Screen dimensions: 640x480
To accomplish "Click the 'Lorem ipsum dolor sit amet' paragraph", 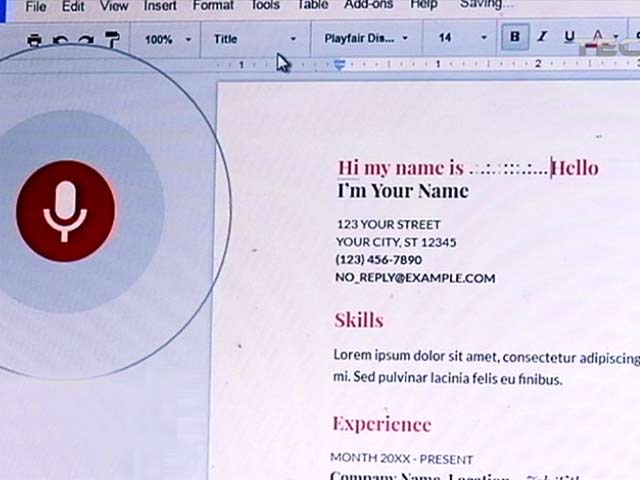I will pos(487,357).
